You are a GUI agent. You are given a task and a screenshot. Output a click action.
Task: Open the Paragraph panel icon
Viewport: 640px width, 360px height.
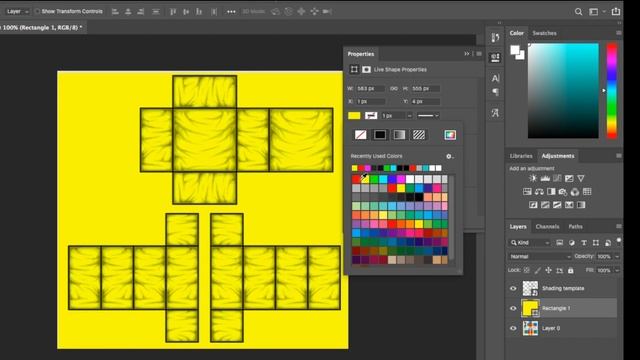coord(495,92)
